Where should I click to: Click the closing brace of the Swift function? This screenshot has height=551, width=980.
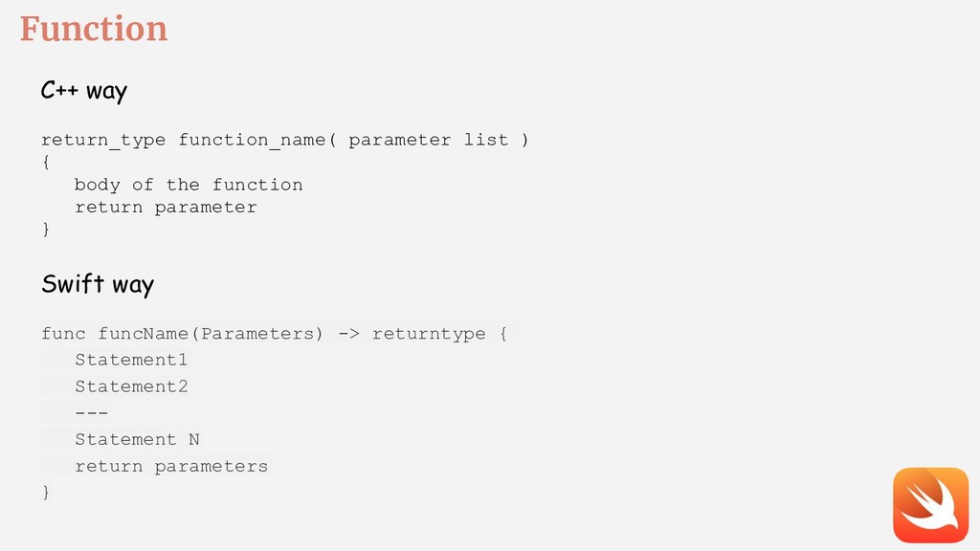[x=46, y=493]
